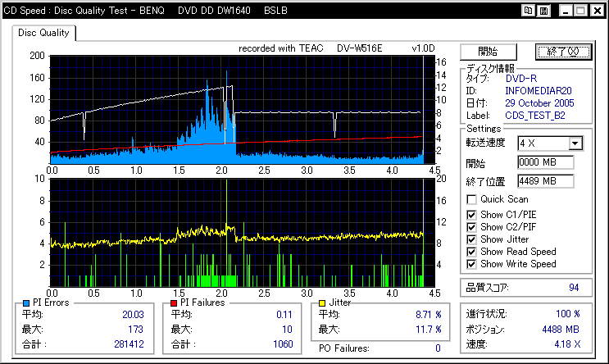Click the PI Errors total 281412
The image size is (609, 364).
(x=129, y=344)
